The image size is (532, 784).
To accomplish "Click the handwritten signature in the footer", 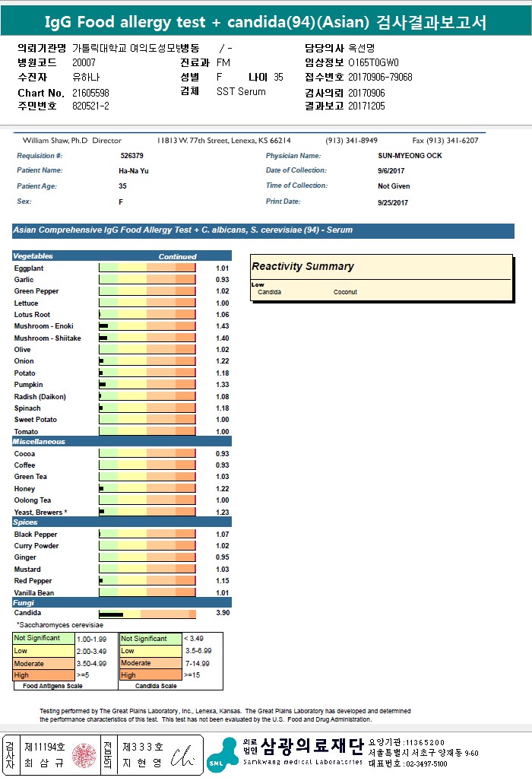I will [x=182, y=755].
